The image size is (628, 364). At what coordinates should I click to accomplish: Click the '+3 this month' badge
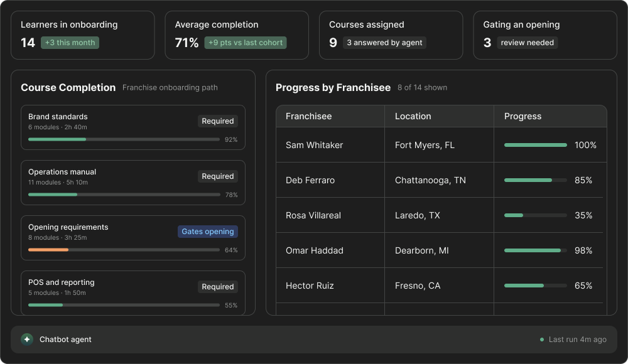pyautogui.click(x=70, y=43)
